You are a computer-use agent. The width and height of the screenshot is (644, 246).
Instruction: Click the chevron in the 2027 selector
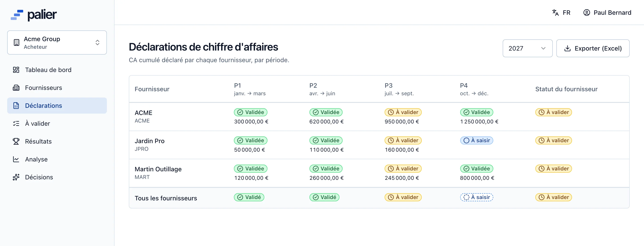[543, 48]
